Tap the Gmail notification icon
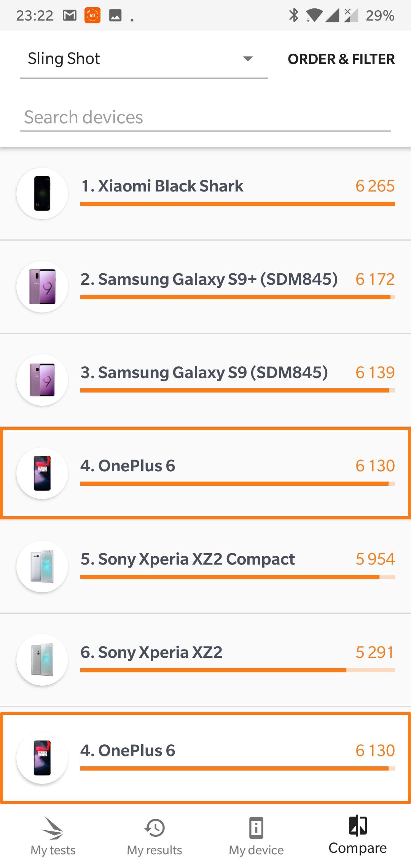 point(70,16)
